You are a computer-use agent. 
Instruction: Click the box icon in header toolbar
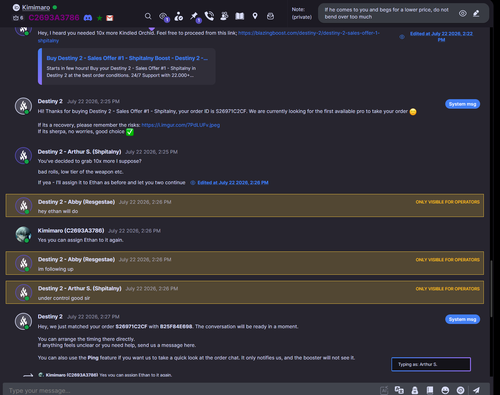pyautogui.click(x=270, y=16)
